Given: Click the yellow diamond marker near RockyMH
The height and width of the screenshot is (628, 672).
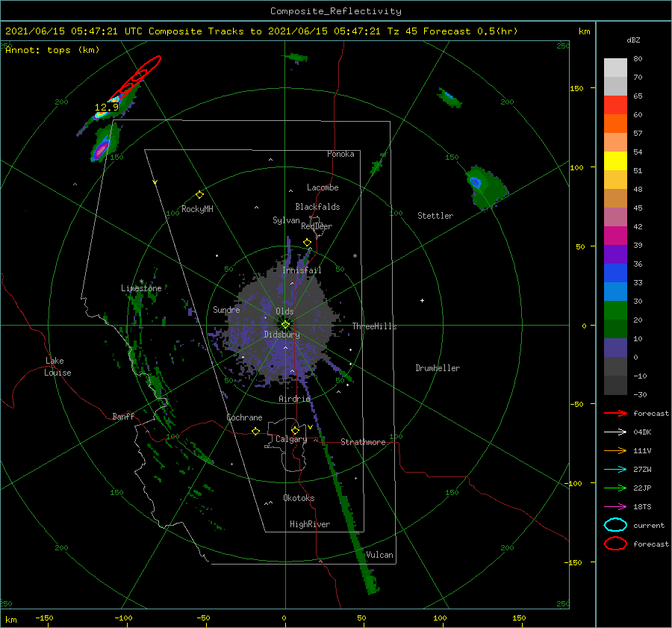Looking at the screenshot, I should pyautogui.click(x=199, y=195).
